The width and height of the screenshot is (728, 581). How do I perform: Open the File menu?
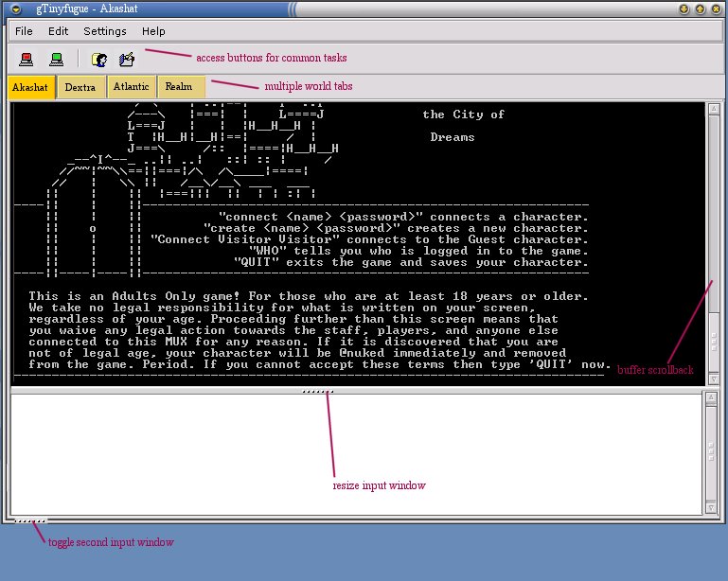click(24, 31)
